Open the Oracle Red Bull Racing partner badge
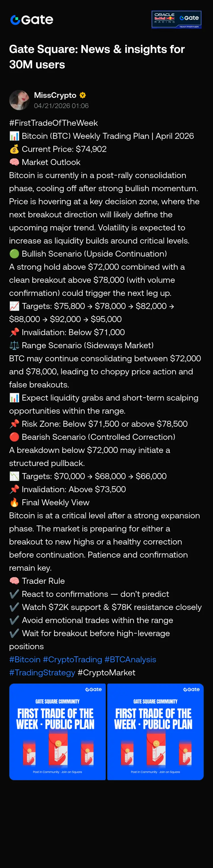This screenshot has height=868, width=213. (x=176, y=20)
